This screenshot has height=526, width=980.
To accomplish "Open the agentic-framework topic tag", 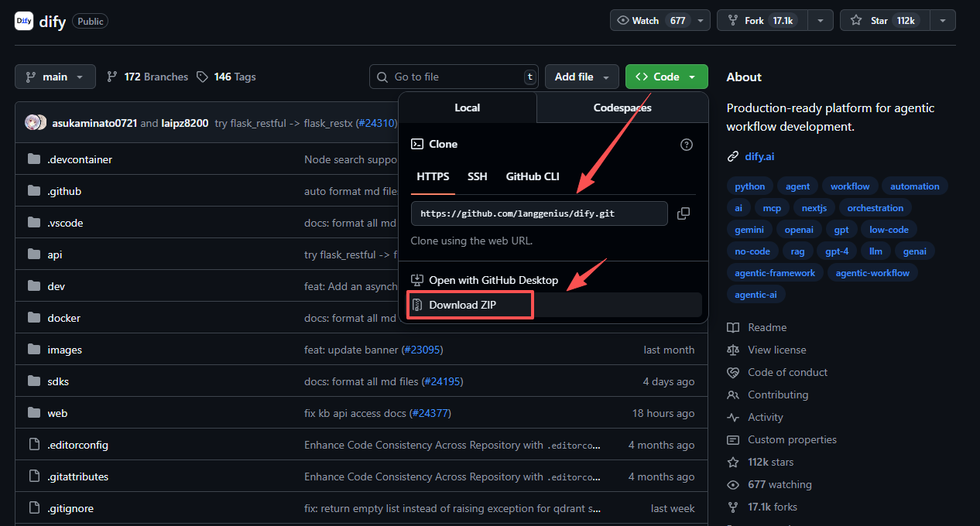I will point(775,273).
